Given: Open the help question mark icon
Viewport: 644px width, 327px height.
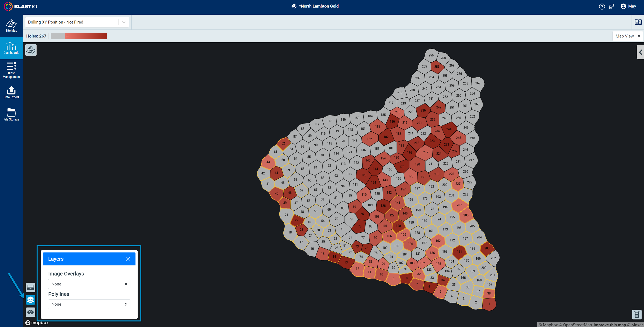Looking at the screenshot, I should (x=602, y=6).
